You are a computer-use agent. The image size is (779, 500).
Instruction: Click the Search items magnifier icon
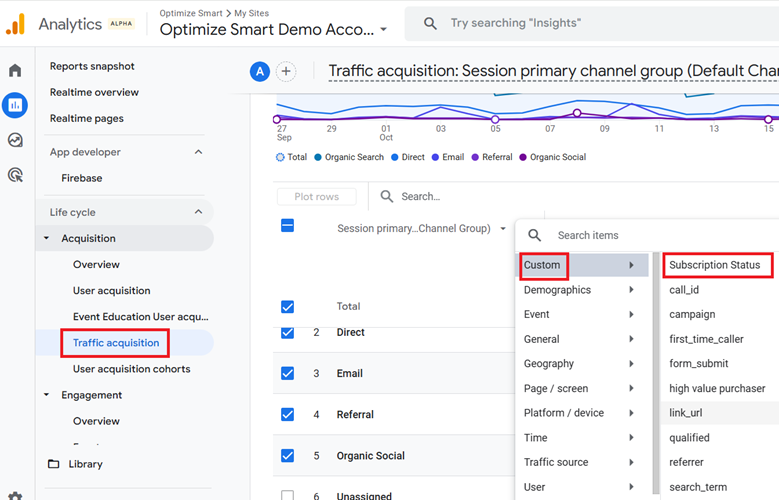pyautogui.click(x=535, y=235)
